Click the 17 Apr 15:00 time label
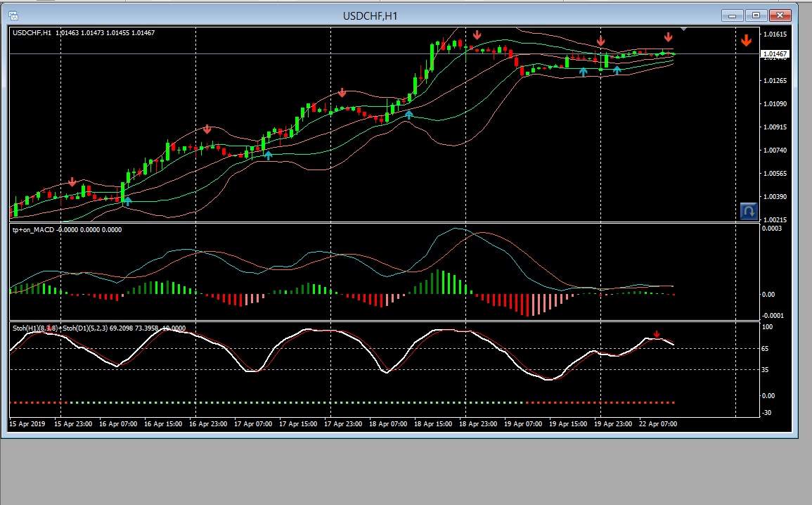 (298, 423)
